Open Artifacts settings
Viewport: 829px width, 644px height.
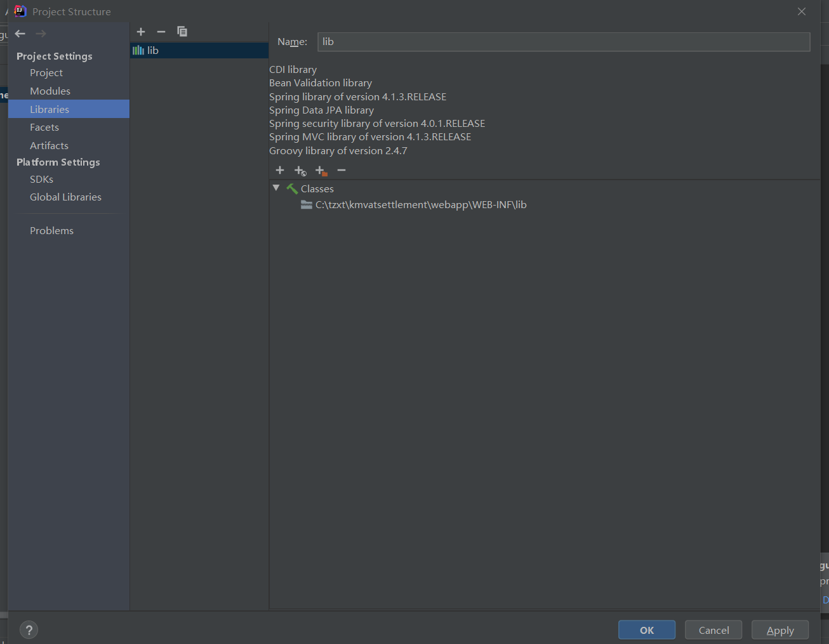pos(49,146)
